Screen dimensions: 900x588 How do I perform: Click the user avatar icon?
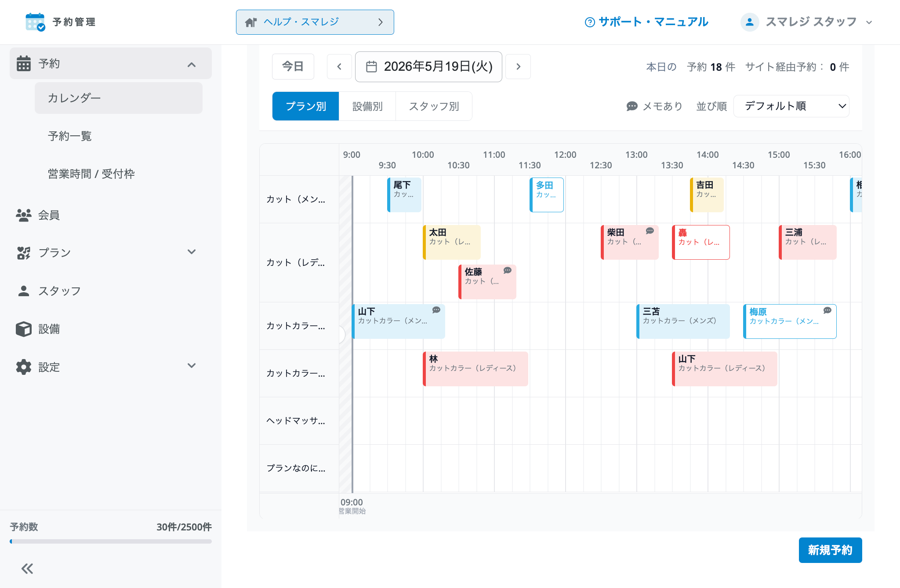[750, 22]
